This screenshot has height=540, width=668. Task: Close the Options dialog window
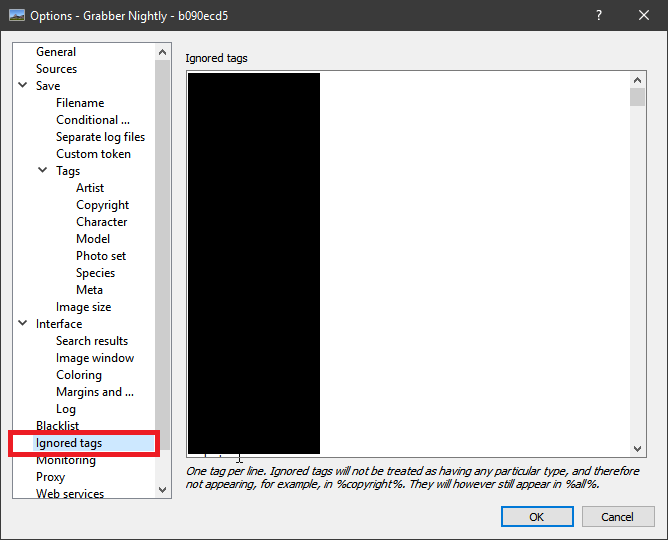pos(644,15)
